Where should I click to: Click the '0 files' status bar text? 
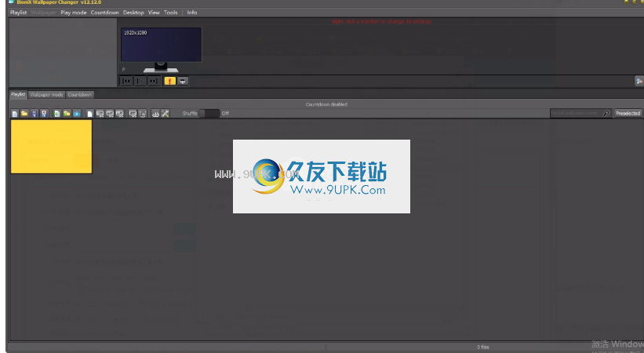483,347
